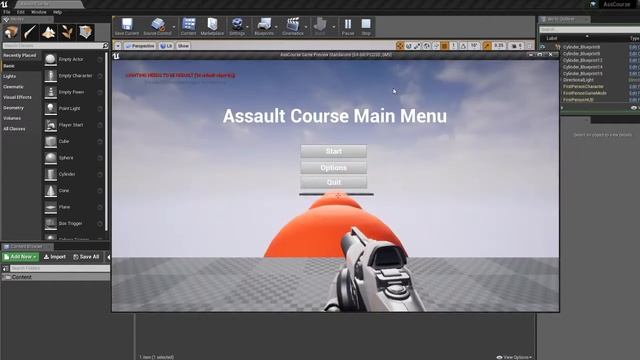640x360 pixels.
Task: Toggle scale snapping icon
Action: pos(487,46)
